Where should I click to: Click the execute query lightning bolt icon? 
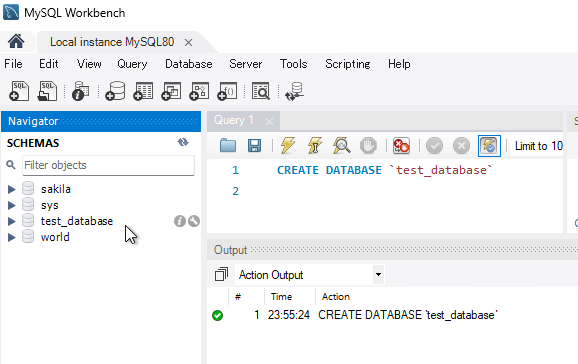tap(288, 146)
